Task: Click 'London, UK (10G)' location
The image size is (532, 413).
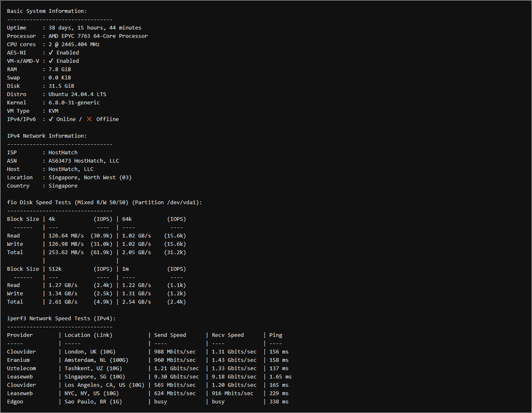Action: pyautogui.click(x=90, y=352)
